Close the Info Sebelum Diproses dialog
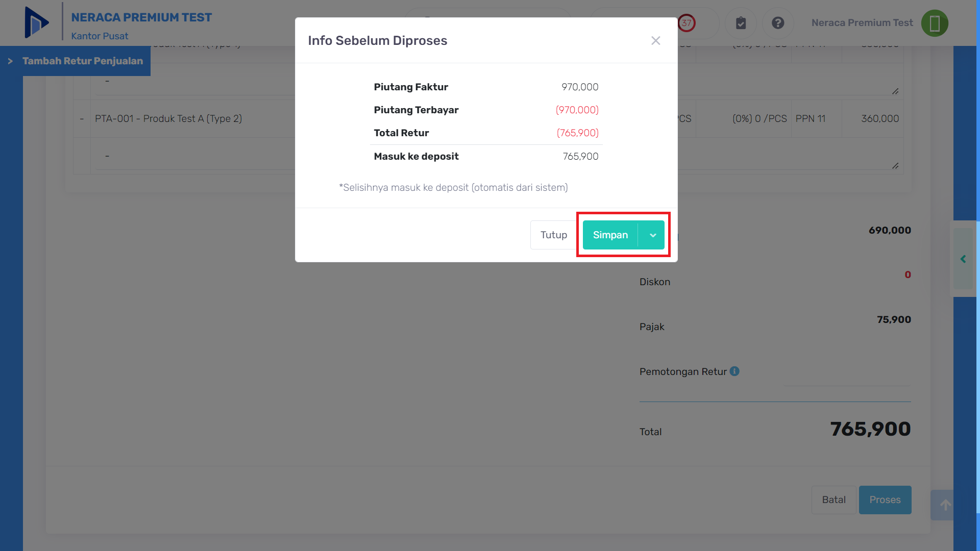The width and height of the screenshot is (980, 551). 656,41
